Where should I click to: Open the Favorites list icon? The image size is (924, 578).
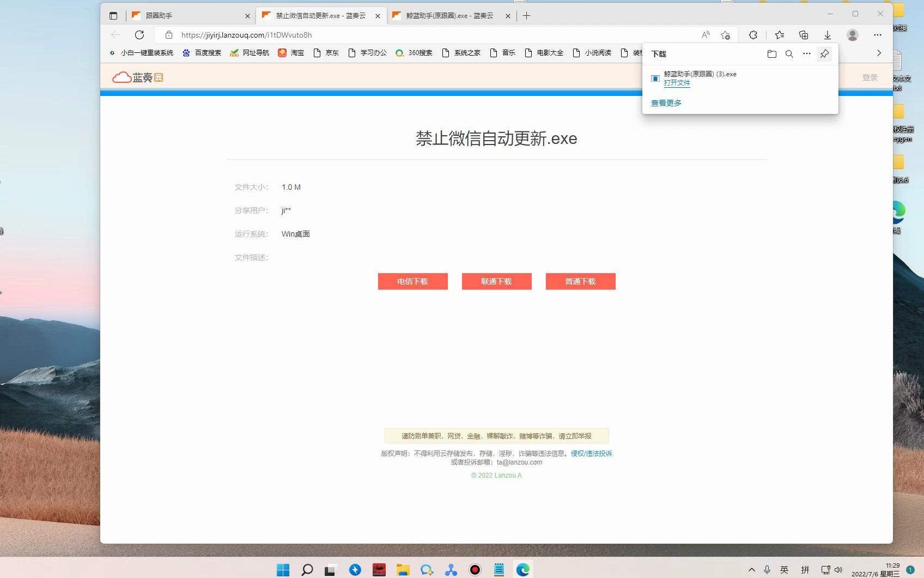780,35
